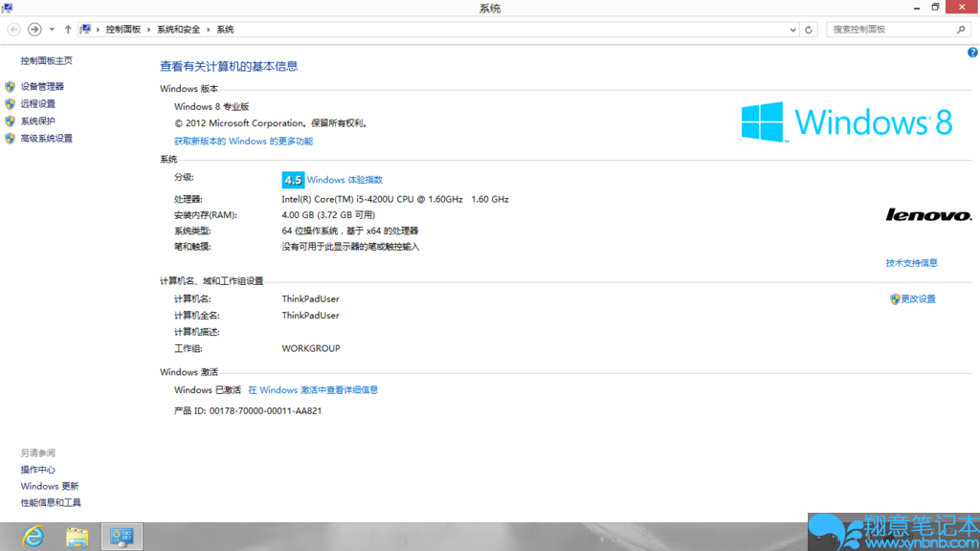Open 远程设置 from sidebar
This screenshot has width=980, height=551.
(x=37, y=103)
